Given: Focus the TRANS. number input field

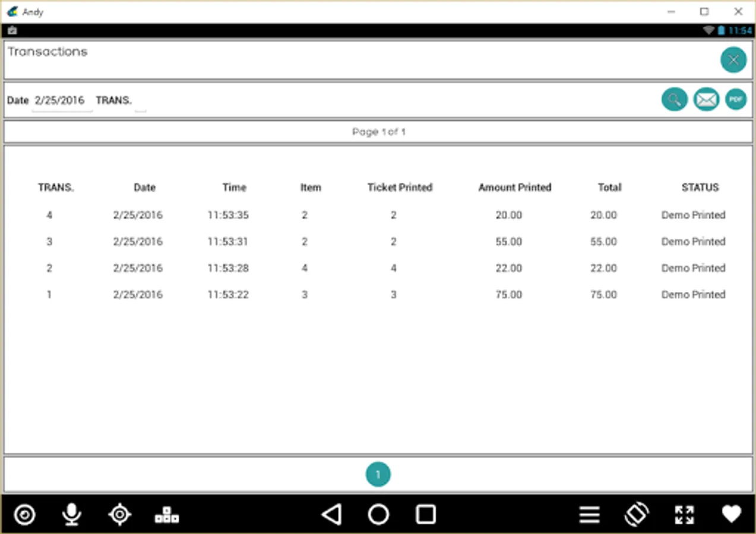Looking at the screenshot, I should tap(140, 101).
